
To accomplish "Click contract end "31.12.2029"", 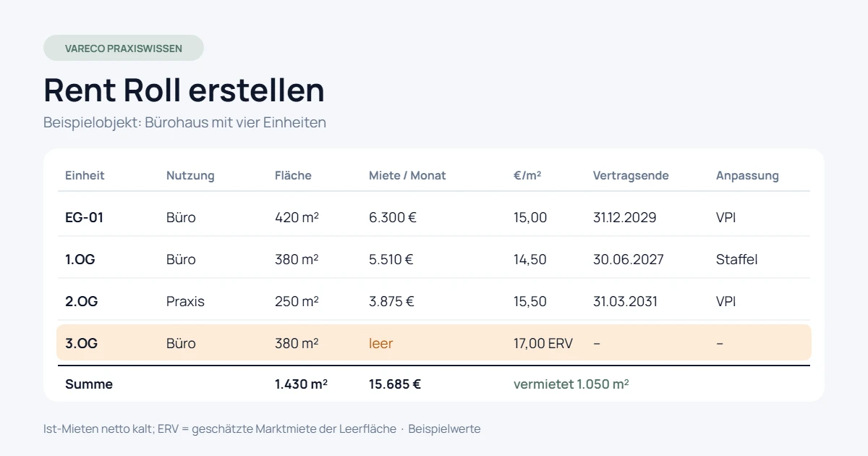I will coord(625,217).
